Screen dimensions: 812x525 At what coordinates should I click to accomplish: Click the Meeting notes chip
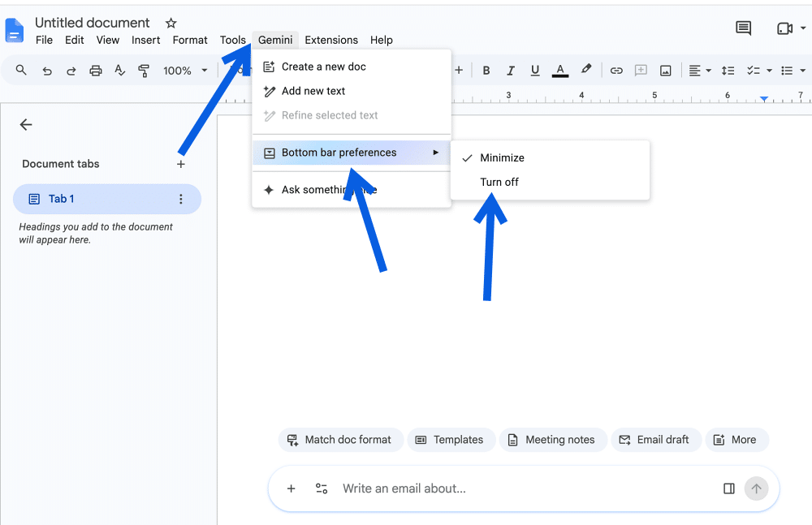(553, 440)
